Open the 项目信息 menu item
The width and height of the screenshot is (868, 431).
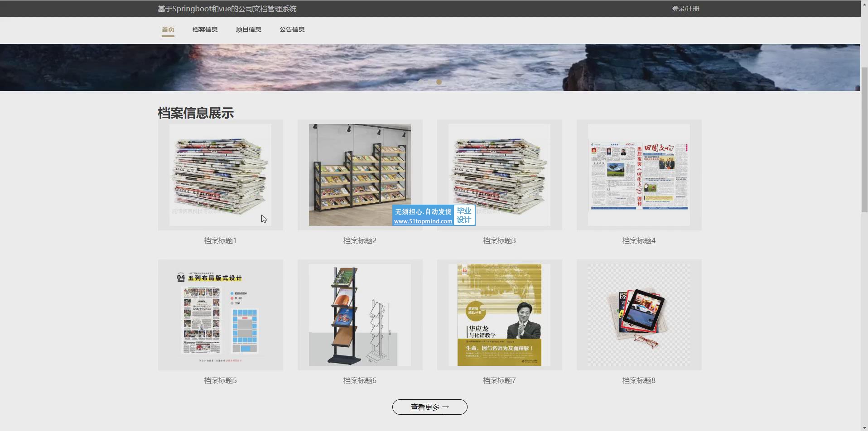(x=249, y=29)
